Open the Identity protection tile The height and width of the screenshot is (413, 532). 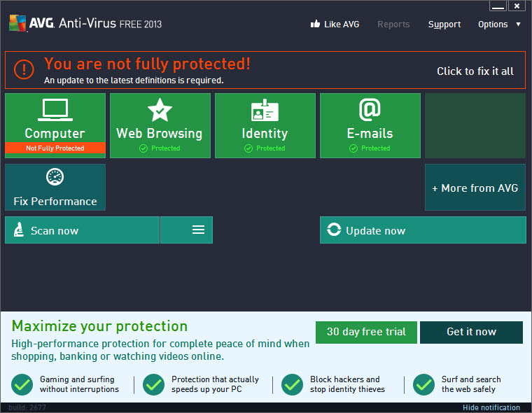(265, 125)
